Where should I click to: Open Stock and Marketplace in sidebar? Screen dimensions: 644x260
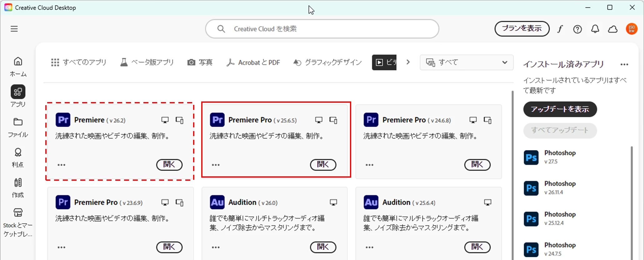point(18,223)
